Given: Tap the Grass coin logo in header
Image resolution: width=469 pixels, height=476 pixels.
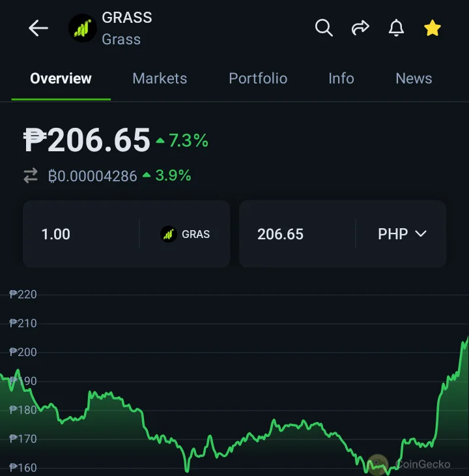Looking at the screenshot, I should pyautogui.click(x=83, y=28).
